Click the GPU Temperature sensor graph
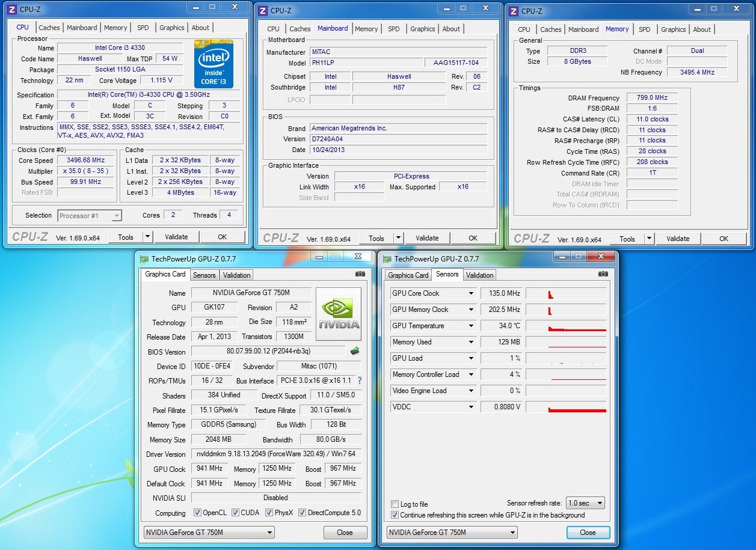The image size is (756, 550). pos(566,326)
